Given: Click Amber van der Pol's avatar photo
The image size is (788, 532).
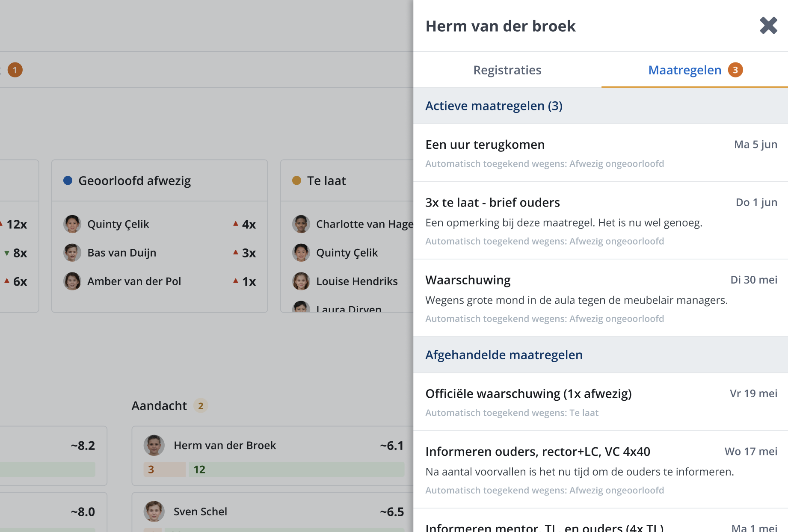Looking at the screenshot, I should pyautogui.click(x=72, y=281).
